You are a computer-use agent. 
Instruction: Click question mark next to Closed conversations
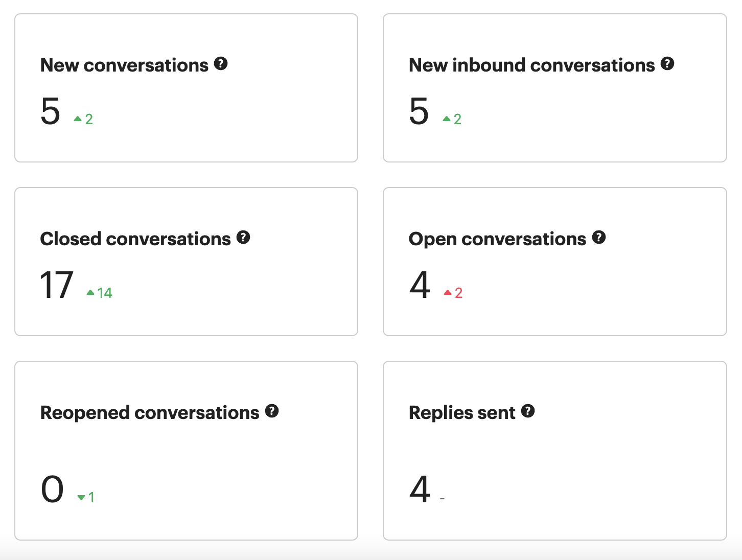pyautogui.click(x=243, y=238)
